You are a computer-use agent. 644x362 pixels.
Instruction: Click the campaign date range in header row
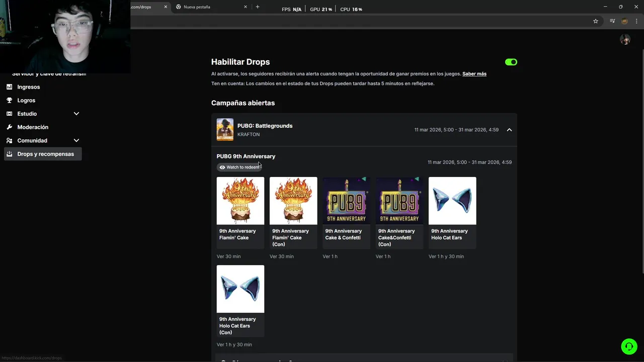pos(456,130)
